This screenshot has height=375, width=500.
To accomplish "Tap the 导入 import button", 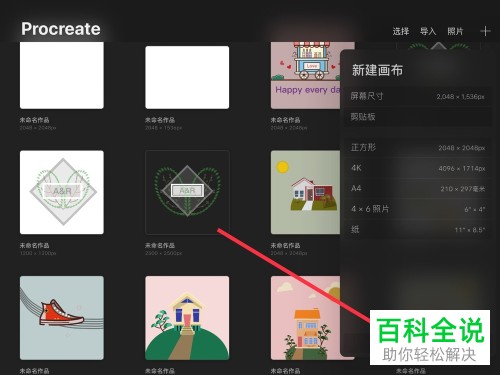I will 428,31.
